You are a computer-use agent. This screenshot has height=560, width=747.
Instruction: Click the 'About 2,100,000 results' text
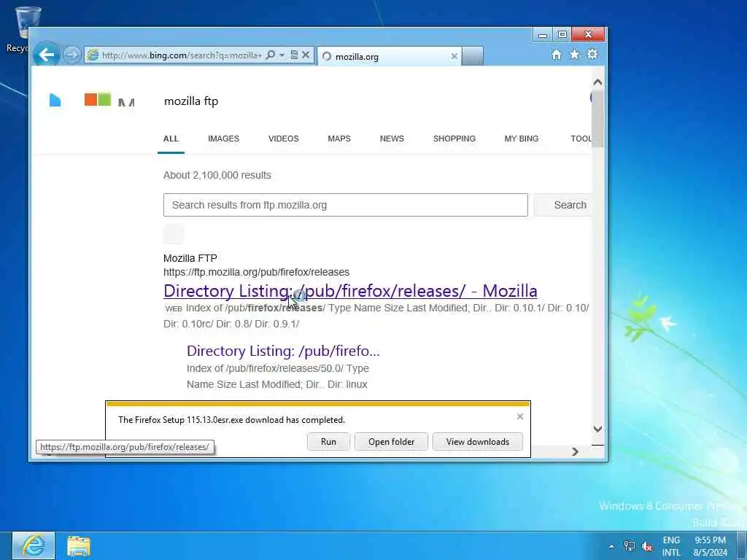coord(217,175)
